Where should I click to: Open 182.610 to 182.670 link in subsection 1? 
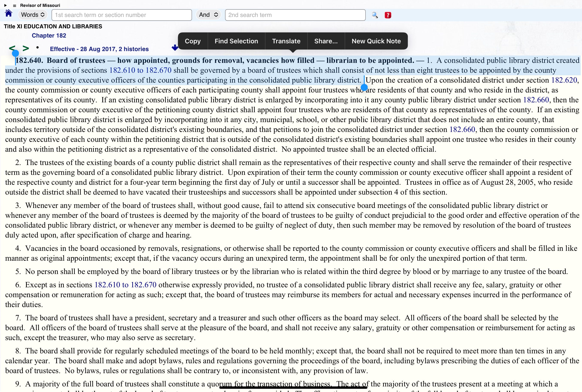click(140, 70)
